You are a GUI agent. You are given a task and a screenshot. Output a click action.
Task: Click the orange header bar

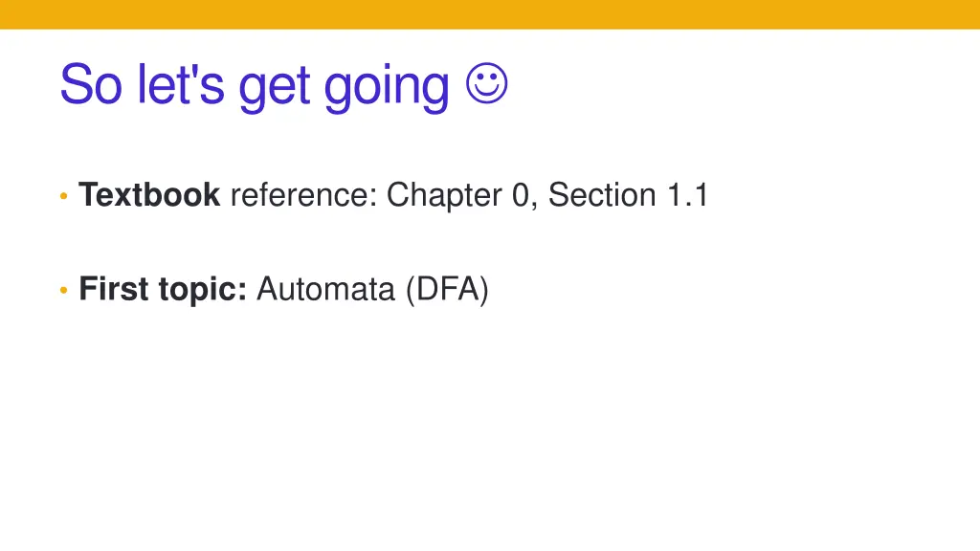pyautogui.click(x=490, y=14)
